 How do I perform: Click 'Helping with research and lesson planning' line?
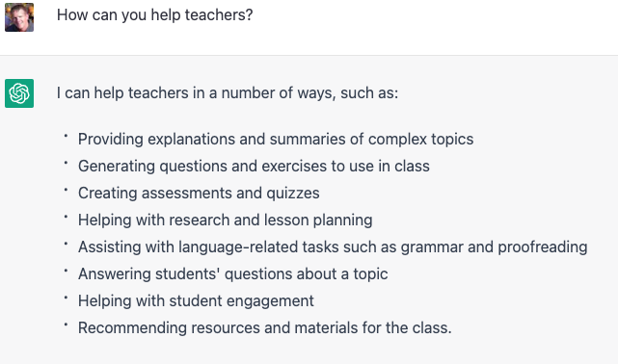point(225,220)
